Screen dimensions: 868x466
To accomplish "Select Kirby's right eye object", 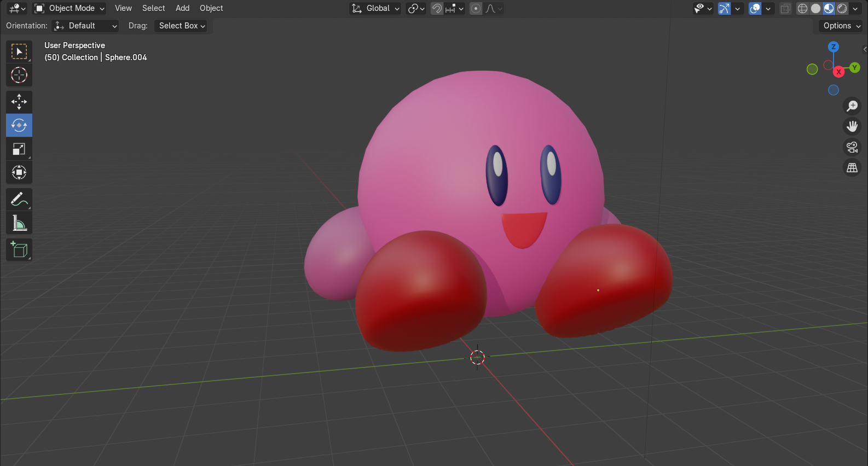I will (x=497, y=175).
